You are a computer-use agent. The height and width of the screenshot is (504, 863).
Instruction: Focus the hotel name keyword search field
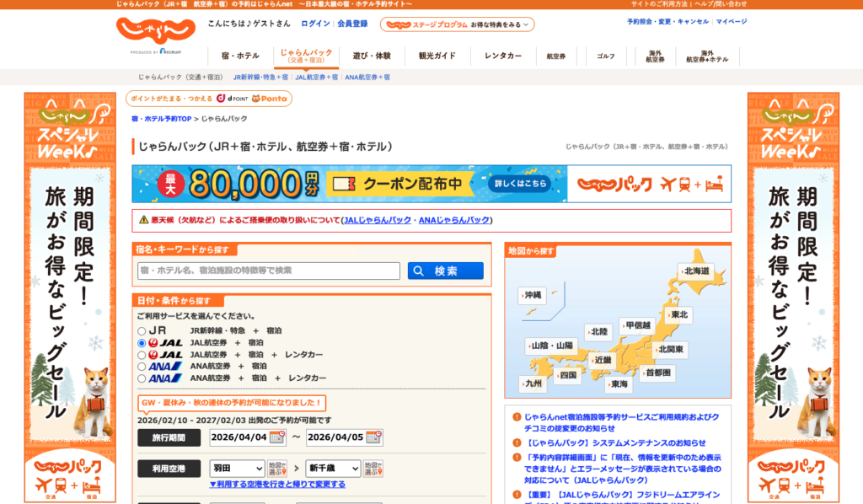(x=269, y=271)
